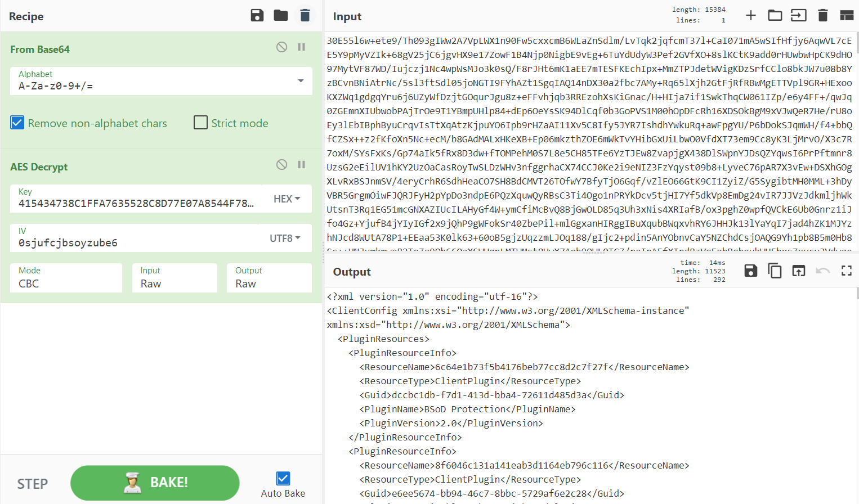The width and height of the screenshot is (859, 504).
Task: Click the ResourceName 8f6046c131a1 line
Action: tap(524, 465)
